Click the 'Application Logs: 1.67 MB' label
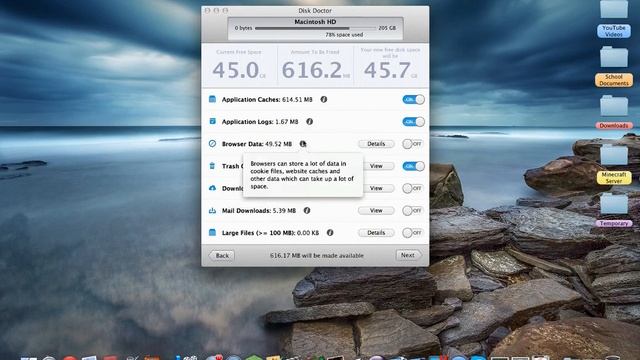Viewport: 640px width, 360px height. point(260,122)
